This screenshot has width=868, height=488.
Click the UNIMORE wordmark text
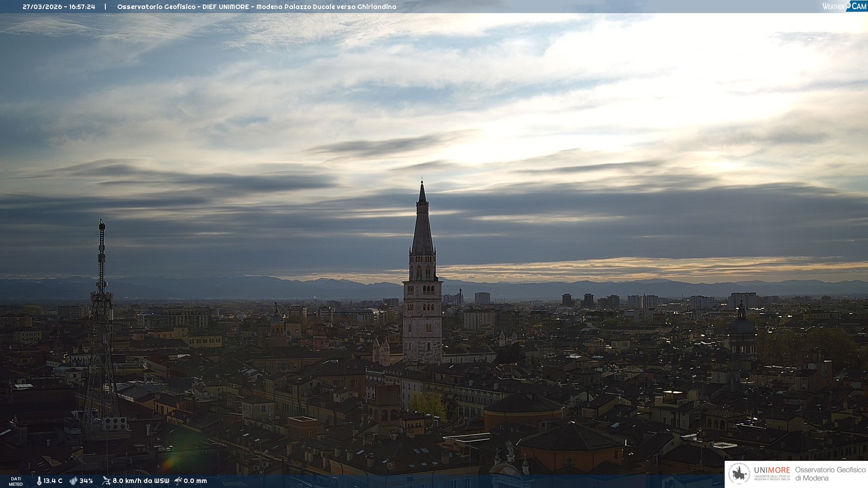(772, 470)
